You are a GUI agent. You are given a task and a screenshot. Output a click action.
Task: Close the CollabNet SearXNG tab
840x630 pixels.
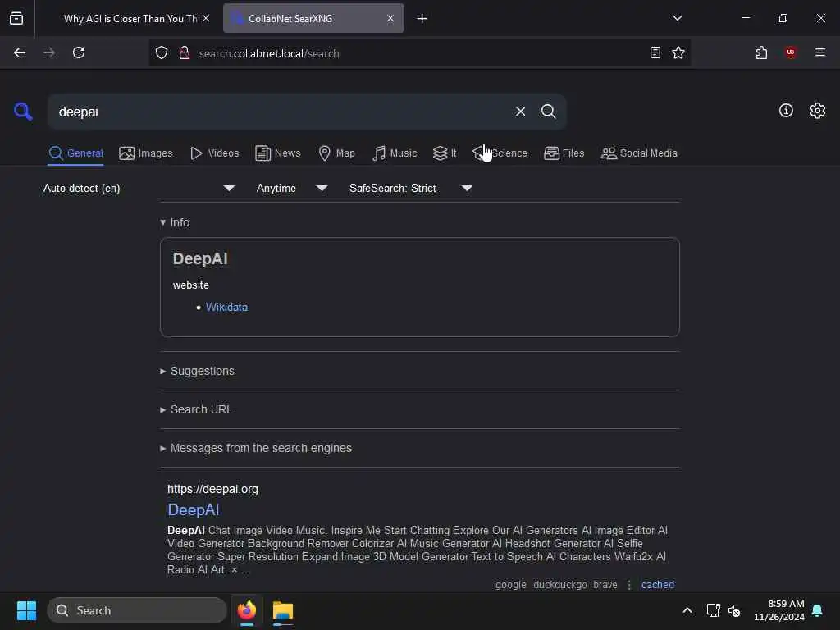pyautogui.click(x=390, y=18)
